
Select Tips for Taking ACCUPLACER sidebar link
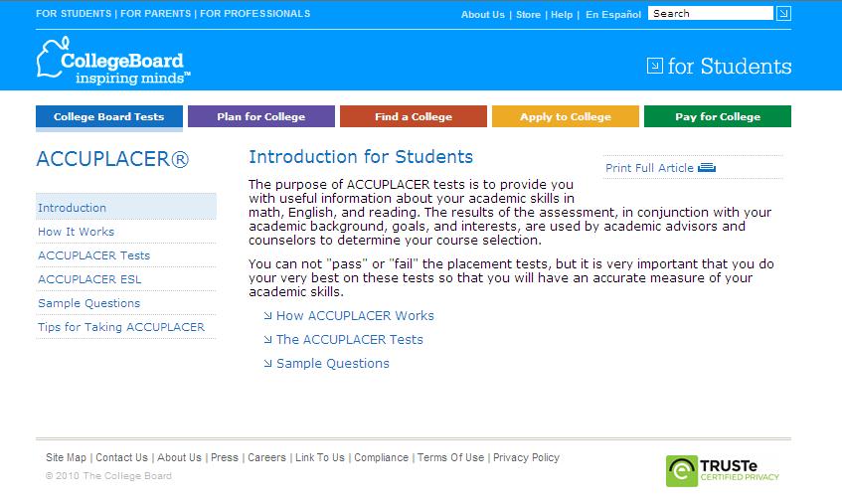[x=121, y=327]
